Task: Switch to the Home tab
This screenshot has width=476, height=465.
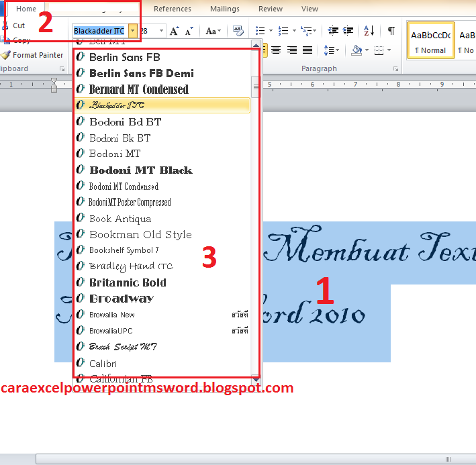Action: [26, 9]
